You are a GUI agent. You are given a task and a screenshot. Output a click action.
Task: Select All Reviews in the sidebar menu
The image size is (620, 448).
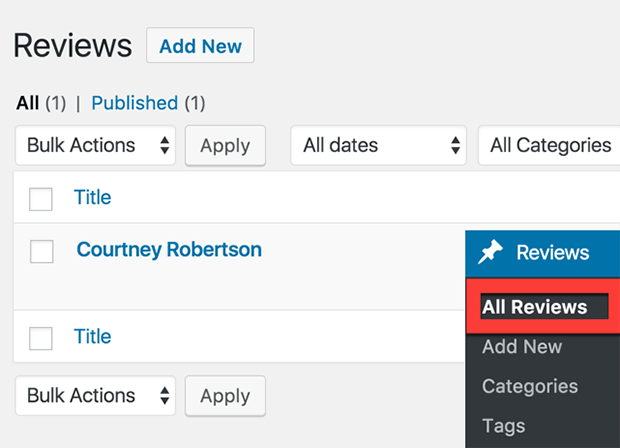(535, 307)
